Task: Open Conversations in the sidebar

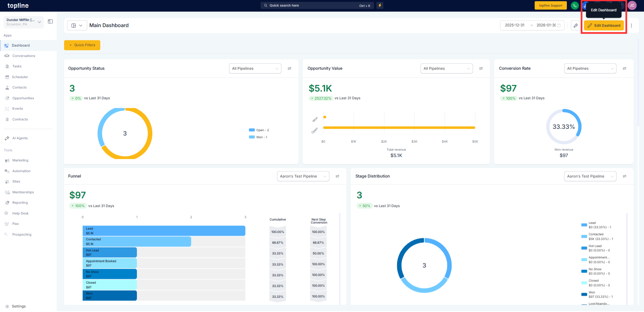Action: point(23,56)
